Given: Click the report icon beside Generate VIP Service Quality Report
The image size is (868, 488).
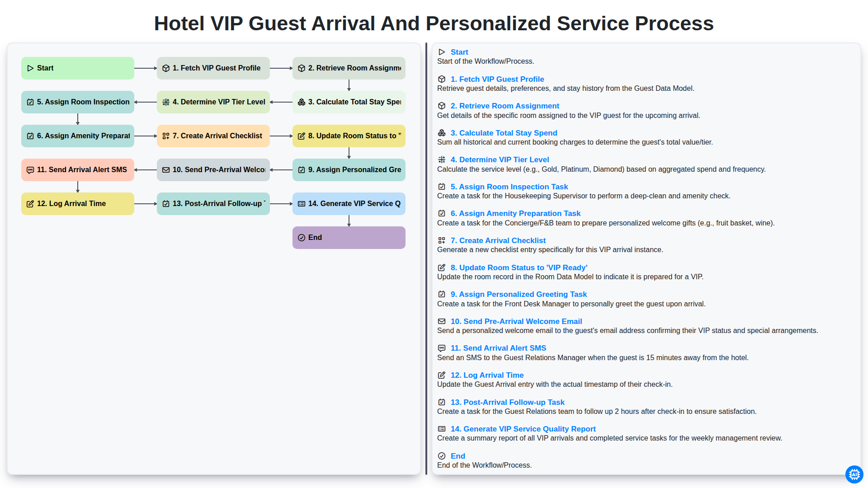Looking at the screenshot, I should pos(442,429).
